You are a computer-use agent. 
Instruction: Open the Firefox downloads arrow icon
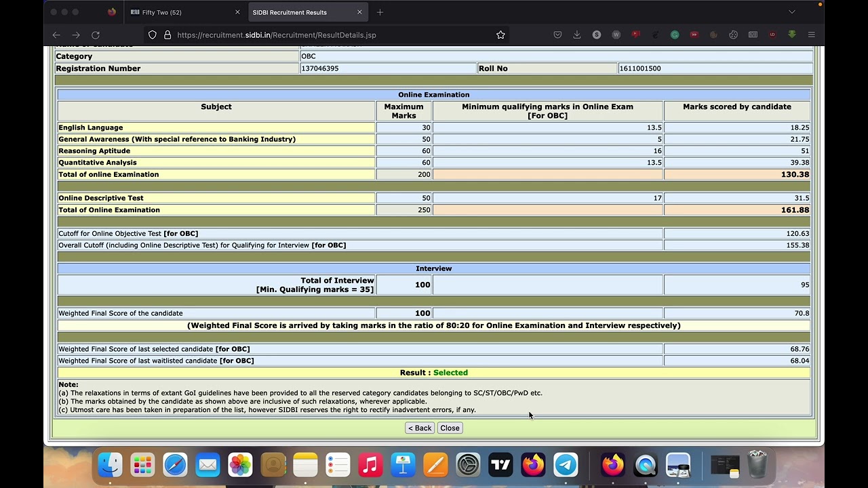pos(577,35)
